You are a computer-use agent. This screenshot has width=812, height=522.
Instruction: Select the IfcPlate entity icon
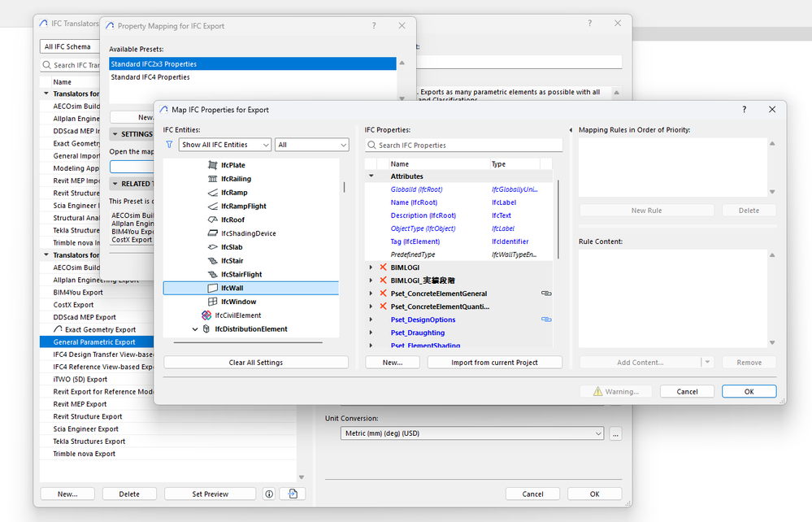[212, 165]
